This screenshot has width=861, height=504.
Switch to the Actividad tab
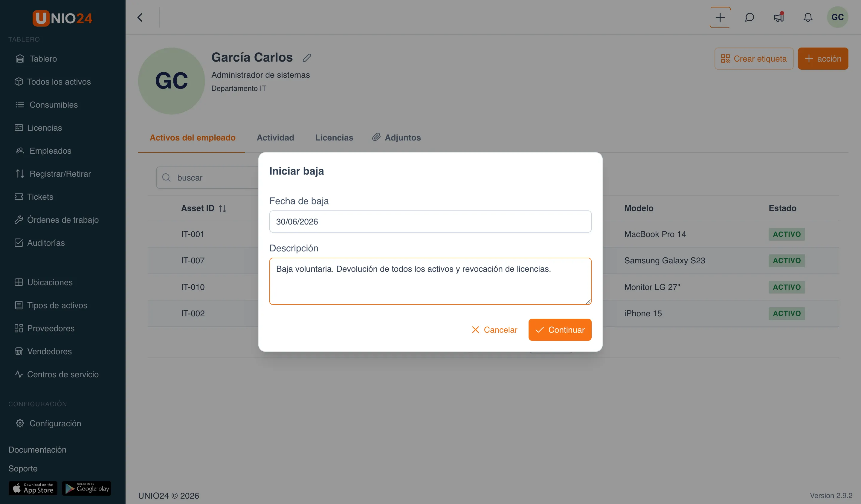pyautogui.click(x=275, y=138)
